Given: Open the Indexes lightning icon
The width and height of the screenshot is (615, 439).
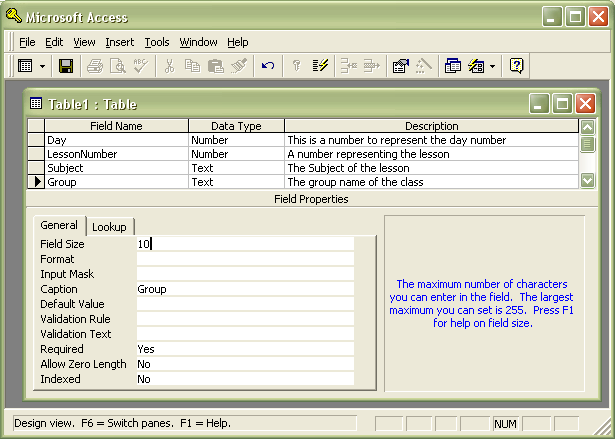Looking at the screenshot, I should click(x=320, y=66).
